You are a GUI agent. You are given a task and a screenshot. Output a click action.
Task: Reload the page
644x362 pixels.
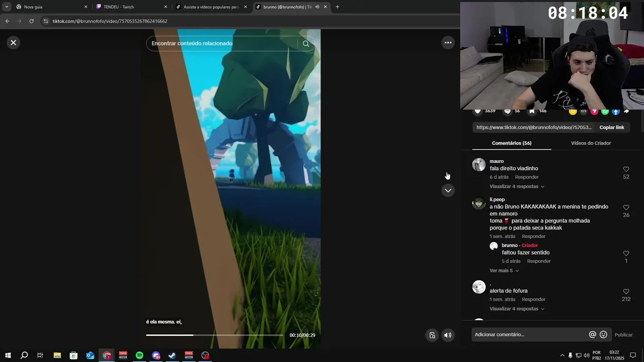point(31,21)
